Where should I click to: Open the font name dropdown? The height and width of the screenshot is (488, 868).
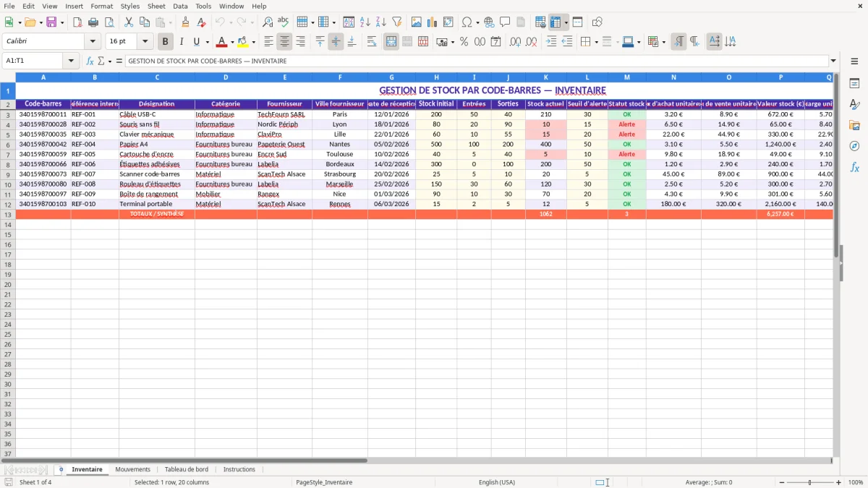93,42
